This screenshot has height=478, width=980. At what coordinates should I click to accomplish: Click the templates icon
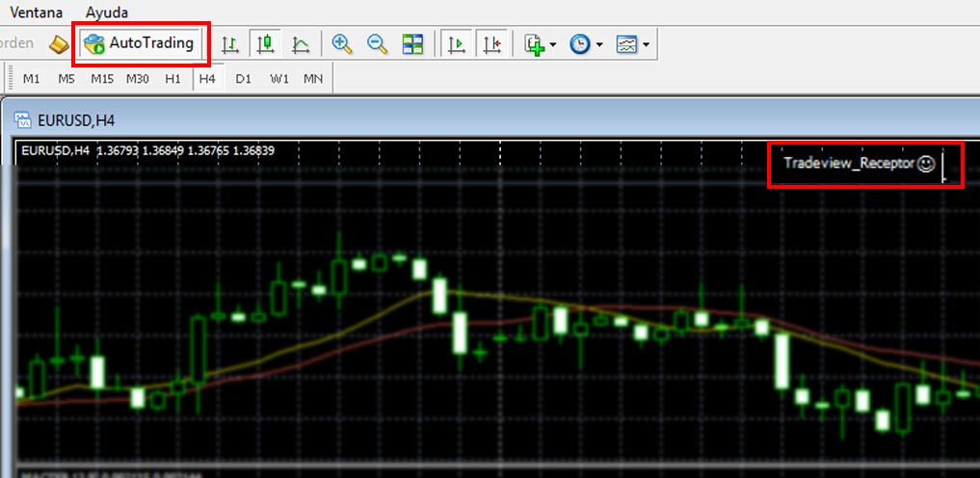(627, 43)
